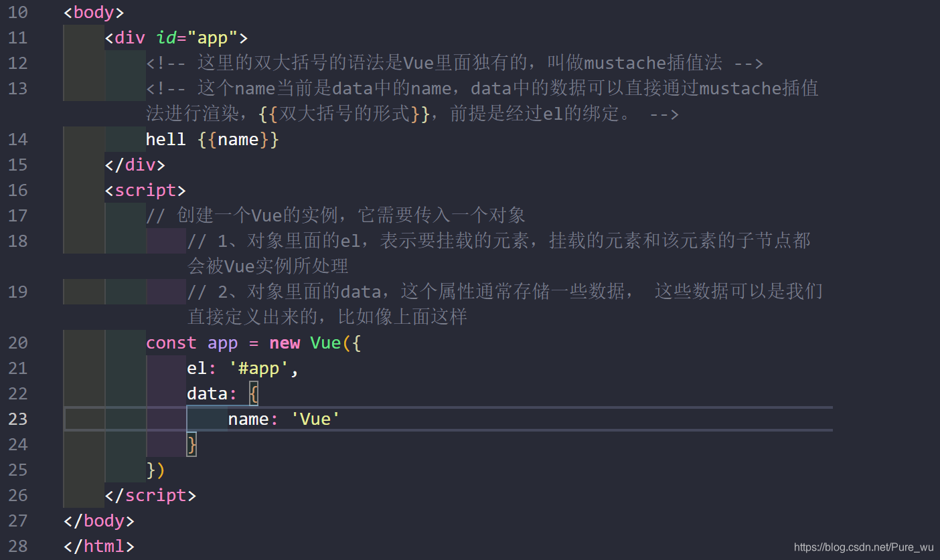This screenshot has height=560, width=940.
Task: Click the '#app' string on line 21
Action: click(258, 368)
